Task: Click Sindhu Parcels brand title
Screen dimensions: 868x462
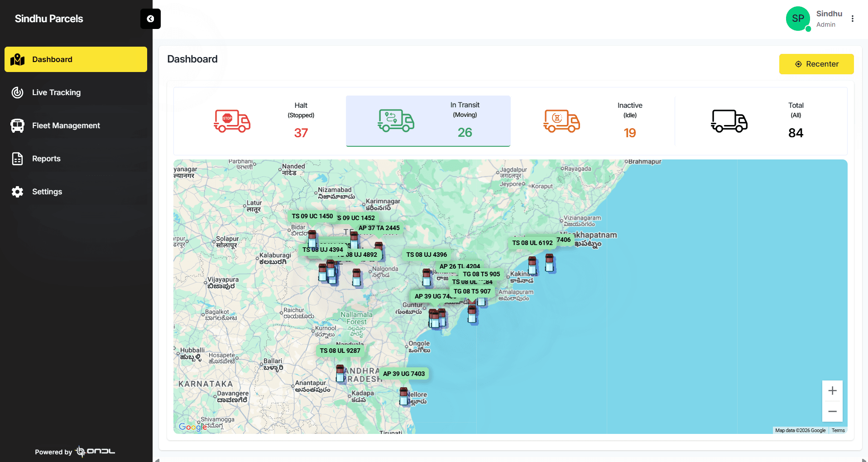Action: 49,19
